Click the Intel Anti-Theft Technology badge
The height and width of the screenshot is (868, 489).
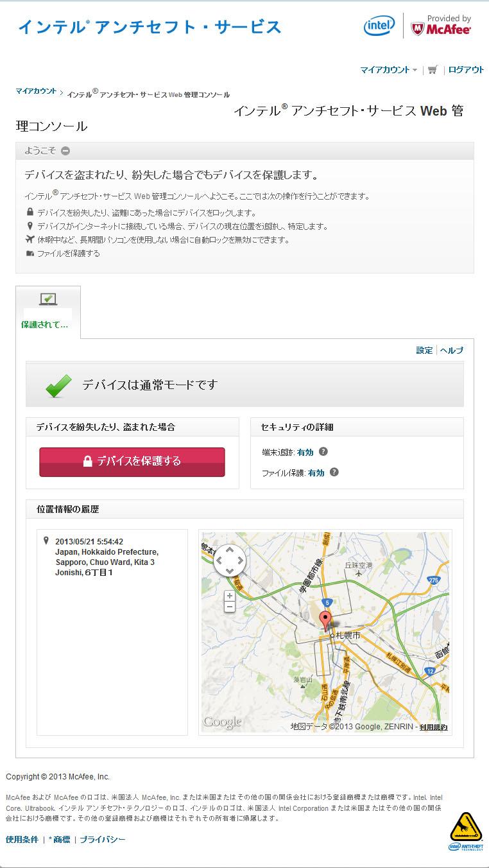coord(465,831)
